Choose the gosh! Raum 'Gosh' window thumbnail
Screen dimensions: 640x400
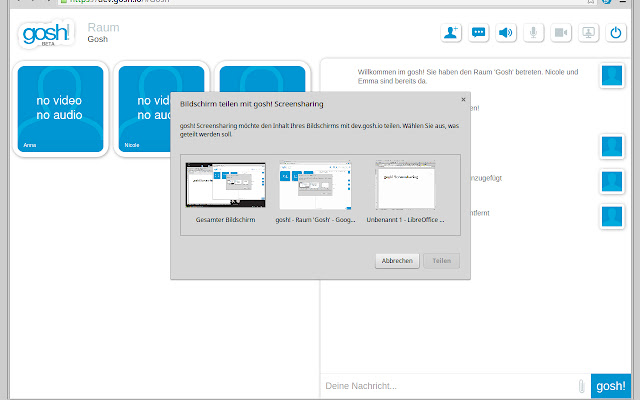click(x=315, y=185)
